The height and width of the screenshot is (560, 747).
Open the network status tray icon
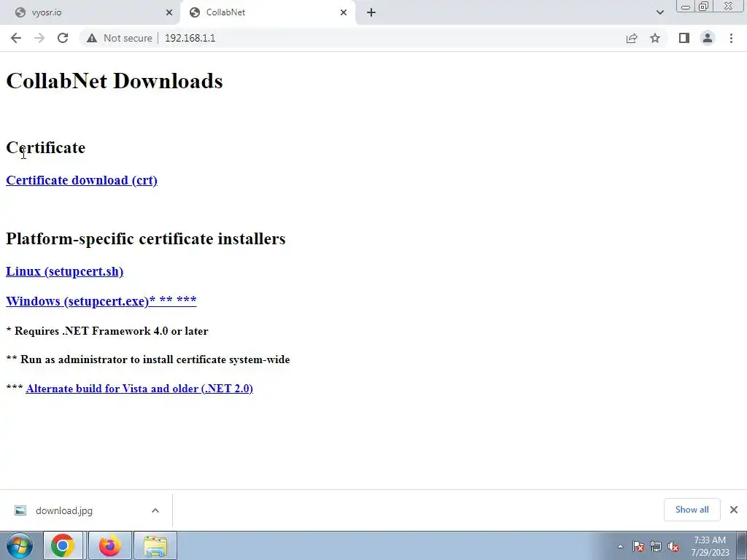tap(656, 547)
